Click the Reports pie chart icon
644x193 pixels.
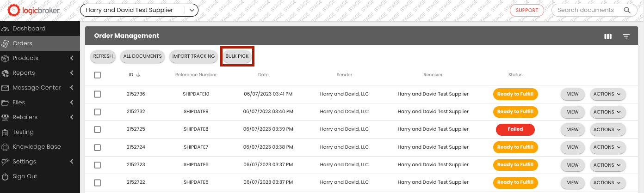point(5,73)
